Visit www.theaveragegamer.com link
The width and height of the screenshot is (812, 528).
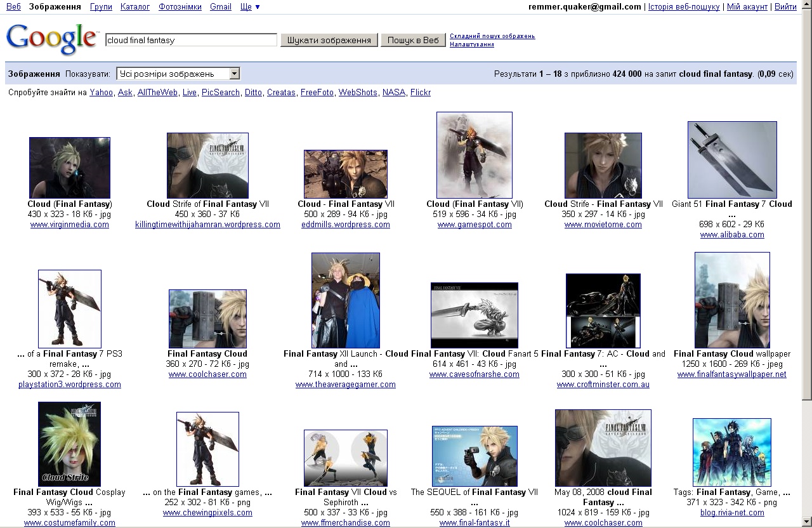(x=346, y=385)
